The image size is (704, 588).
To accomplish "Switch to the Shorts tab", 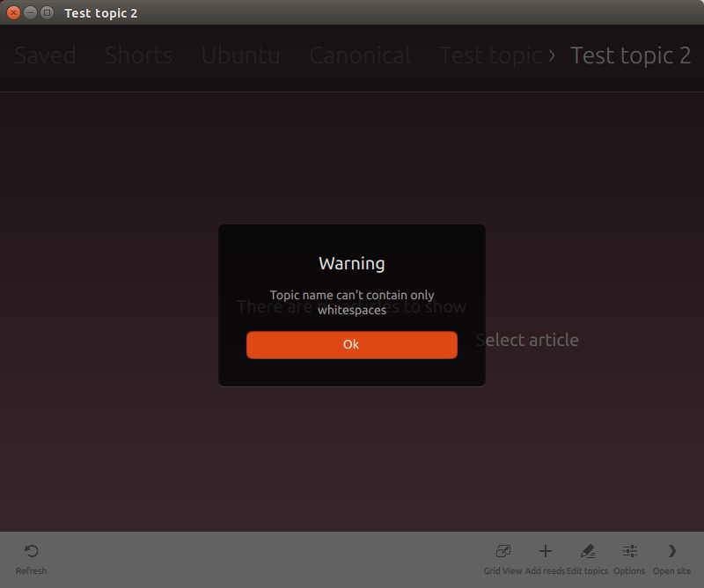I will pos(138,55).
